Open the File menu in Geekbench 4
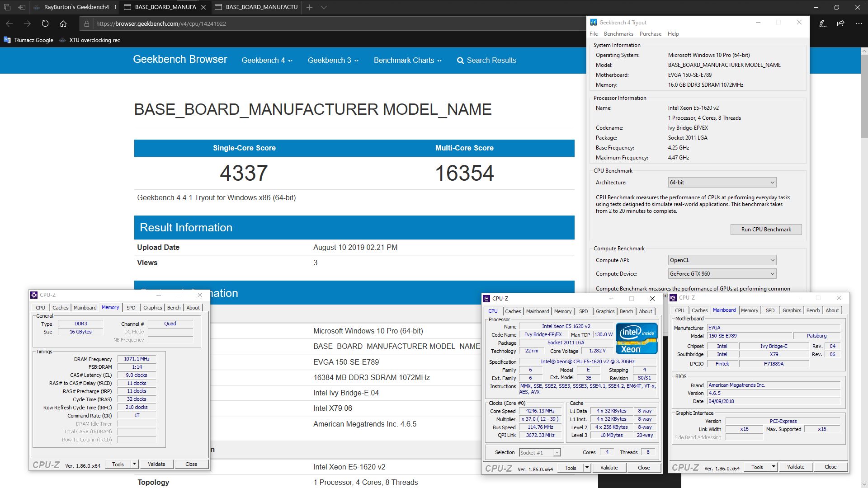This screenshot has width=868, height=488. click(x=594, y=34)
